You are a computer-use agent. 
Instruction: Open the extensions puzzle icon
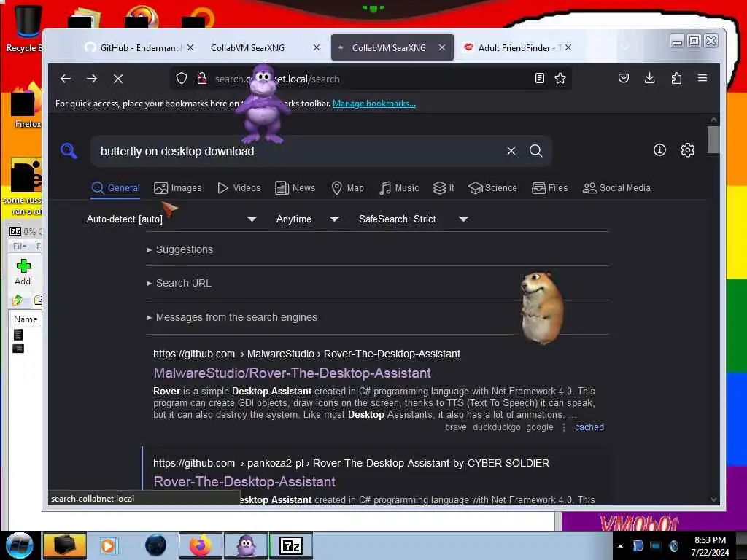[x=676, y=78]
